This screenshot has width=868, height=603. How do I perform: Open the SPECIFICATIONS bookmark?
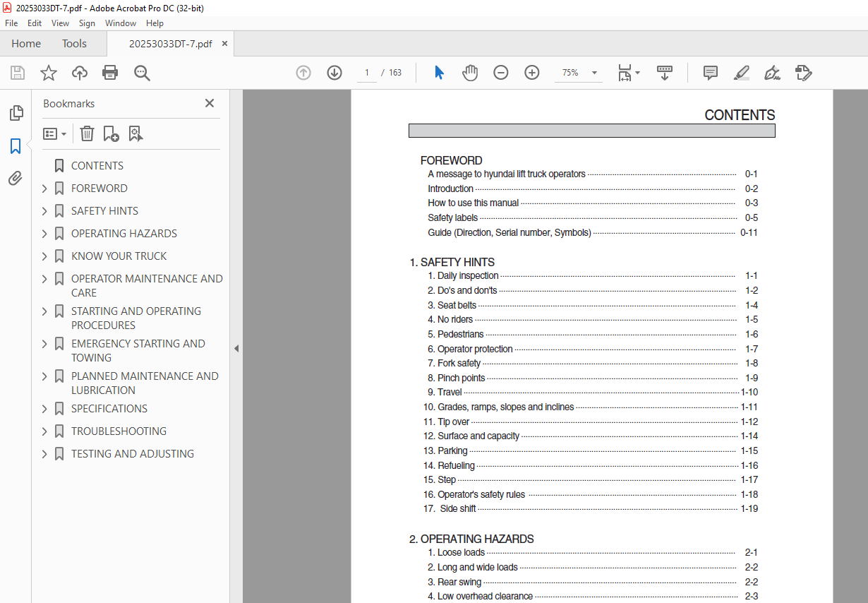109,409
